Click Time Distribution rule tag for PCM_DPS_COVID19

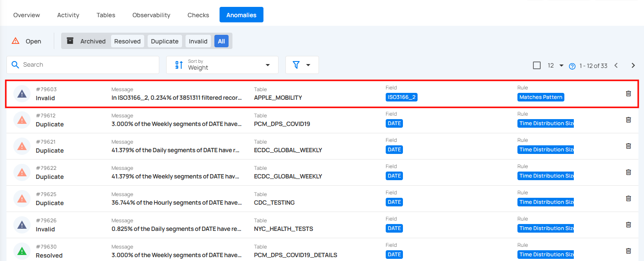click(x=545, y=123)
